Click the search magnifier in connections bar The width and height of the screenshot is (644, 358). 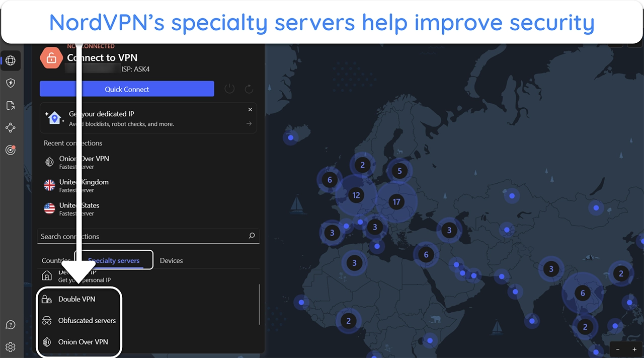point(252,236)
